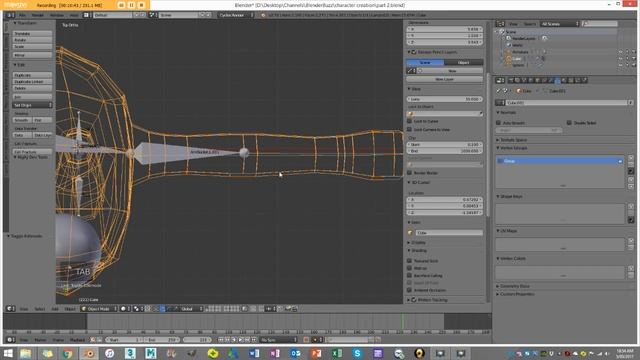Select the RenderLayers item in outliner
The image size is (640, 360).
coord(523,38)
